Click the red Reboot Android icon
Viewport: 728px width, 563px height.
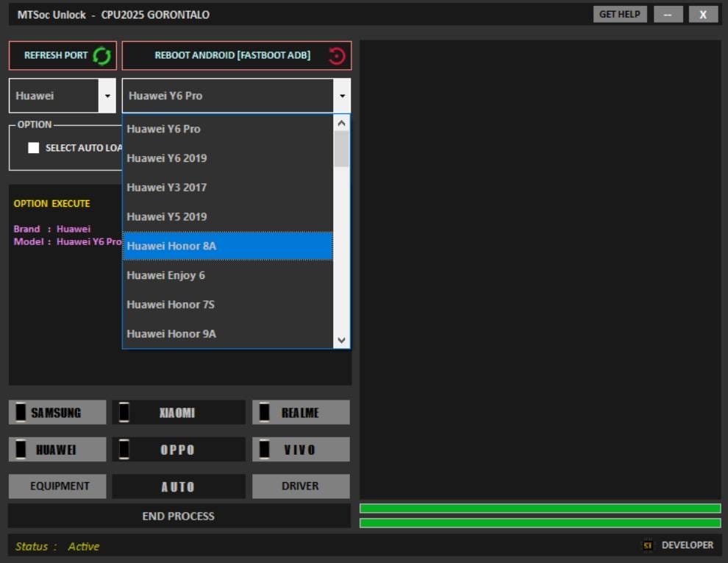(336, 55)
